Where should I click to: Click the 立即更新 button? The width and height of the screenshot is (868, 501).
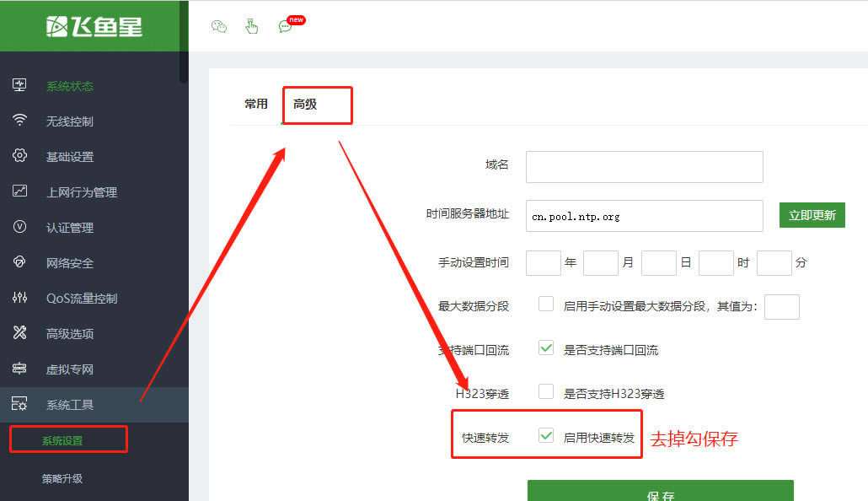[812, 215]
